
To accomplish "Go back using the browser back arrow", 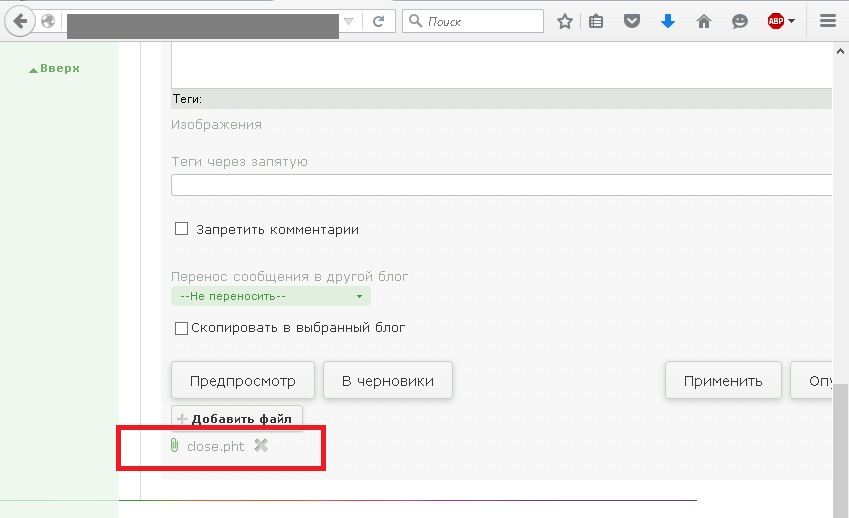I will [x=20, y=22].
